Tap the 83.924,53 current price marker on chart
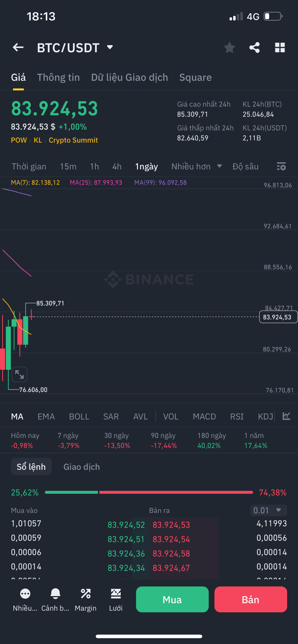Screen dimensions: 298x644 (x=278, y=317)
